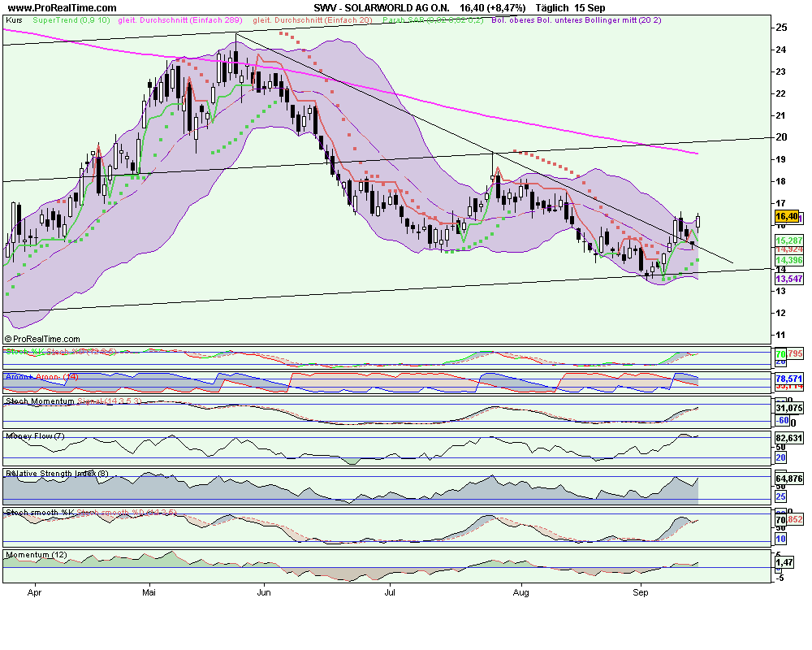This screenshot has height=650, width=812.
Task: Click the Aug marker on the time axis
Action: [x=521, y=593]
